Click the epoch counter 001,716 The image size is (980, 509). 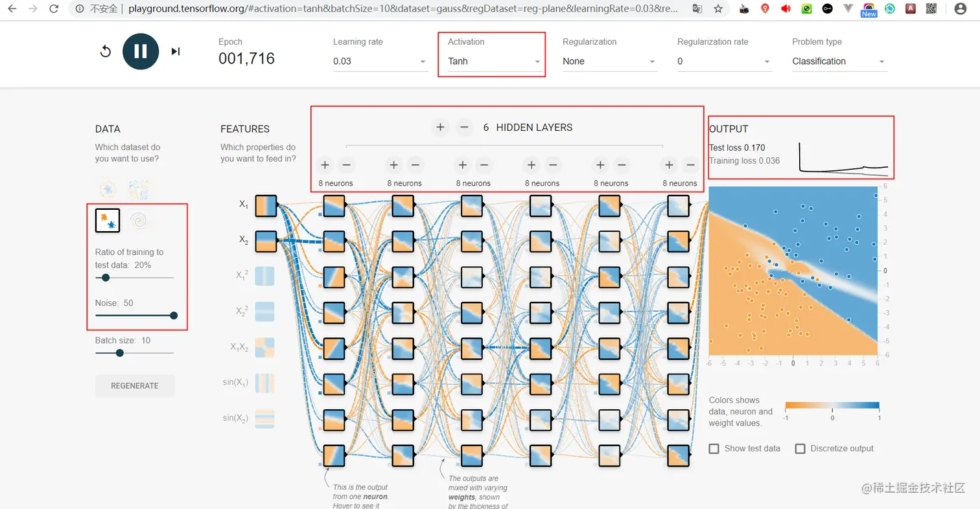click(246, 59)
